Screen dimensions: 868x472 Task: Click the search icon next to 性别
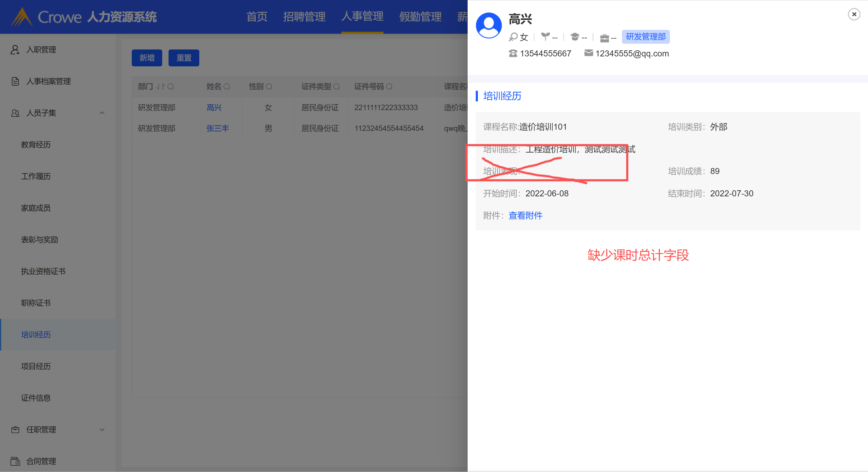269,87
